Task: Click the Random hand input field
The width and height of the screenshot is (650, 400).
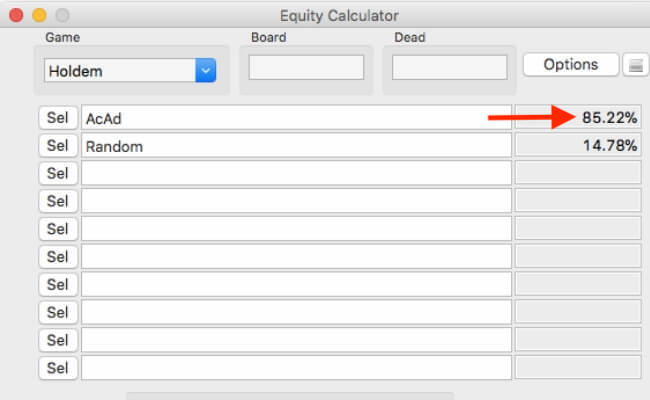Action: (295, 146)
